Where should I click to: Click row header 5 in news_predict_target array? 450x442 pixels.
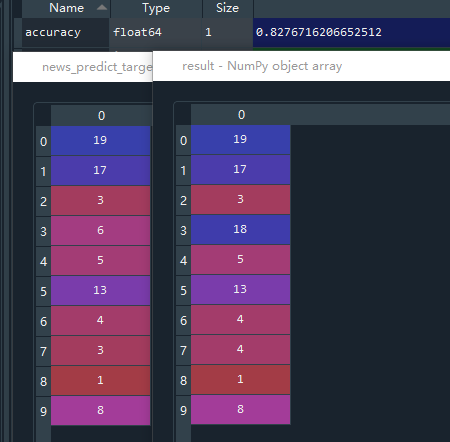[43, 291]
